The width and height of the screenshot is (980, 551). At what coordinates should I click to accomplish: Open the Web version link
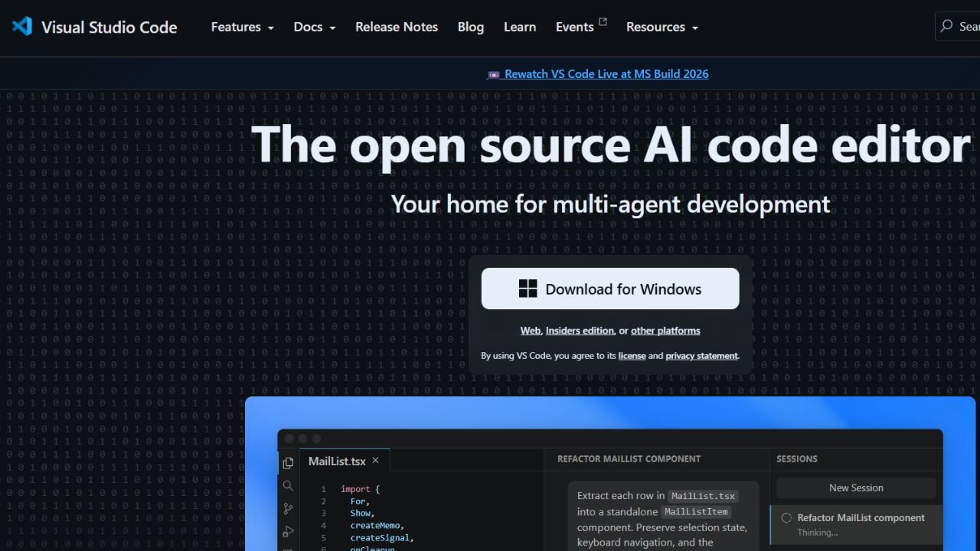tap(531, 331)
